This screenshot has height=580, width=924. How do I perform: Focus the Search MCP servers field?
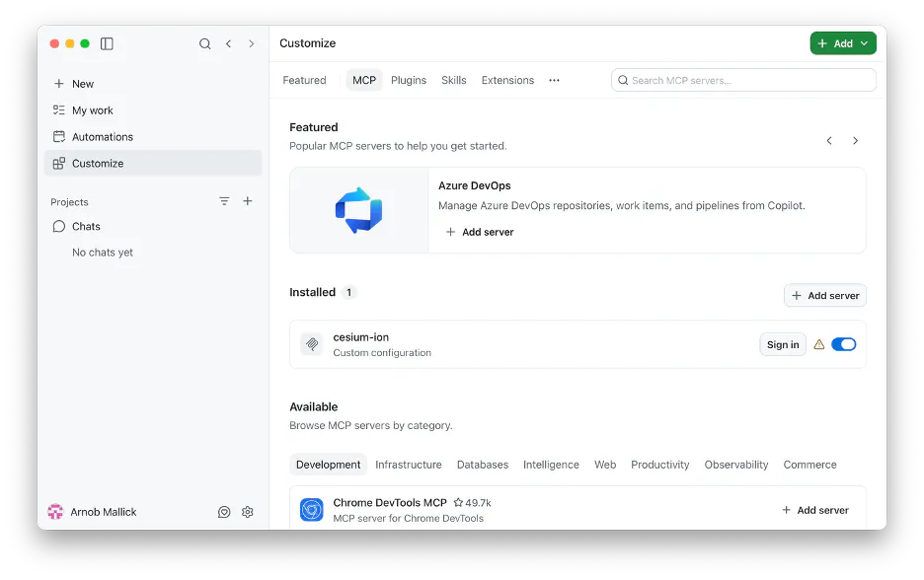point(743,80)
